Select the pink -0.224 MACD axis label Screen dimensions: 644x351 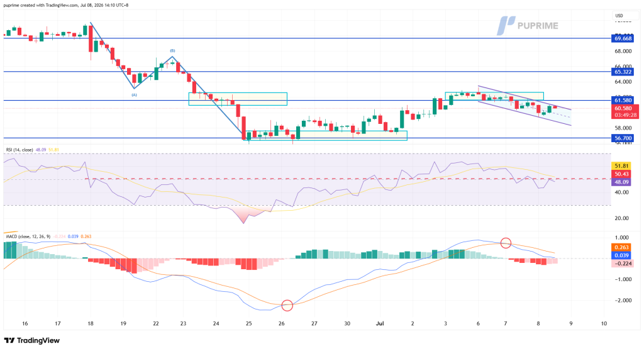coord(622,264)
